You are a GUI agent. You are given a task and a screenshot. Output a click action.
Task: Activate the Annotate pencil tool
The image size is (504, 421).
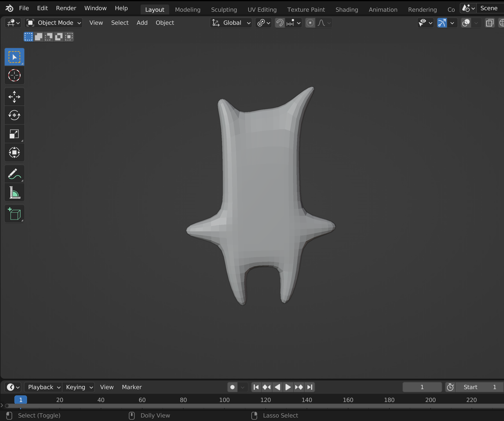click(x=14, y=174)
